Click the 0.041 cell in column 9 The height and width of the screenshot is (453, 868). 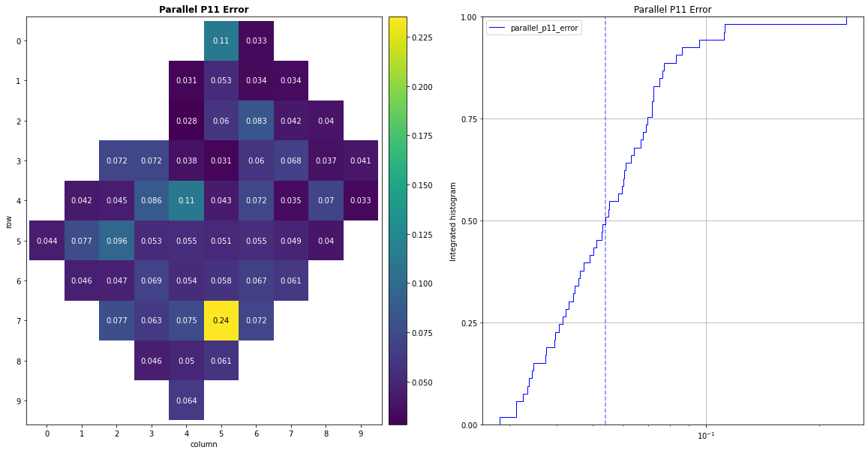(x=360, y=160)
